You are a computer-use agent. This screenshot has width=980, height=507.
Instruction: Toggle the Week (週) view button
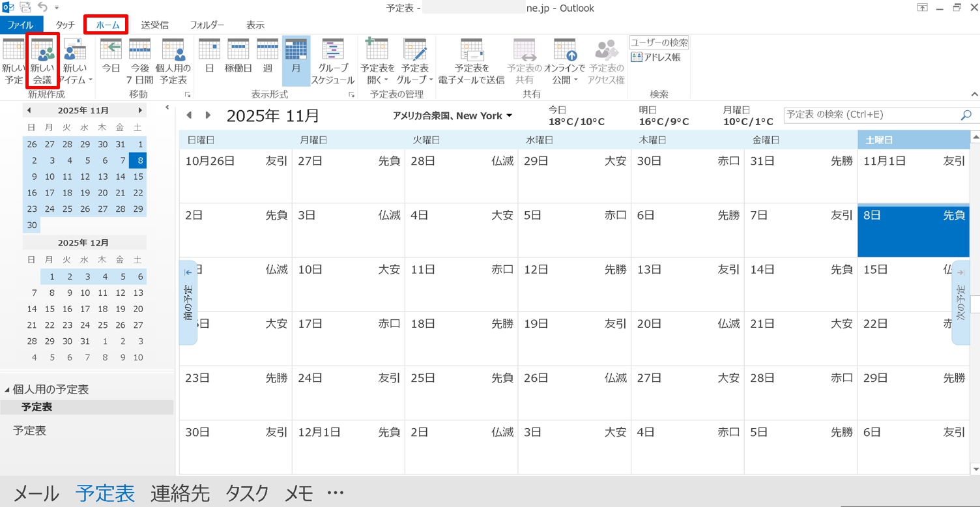tap(267, 61)
